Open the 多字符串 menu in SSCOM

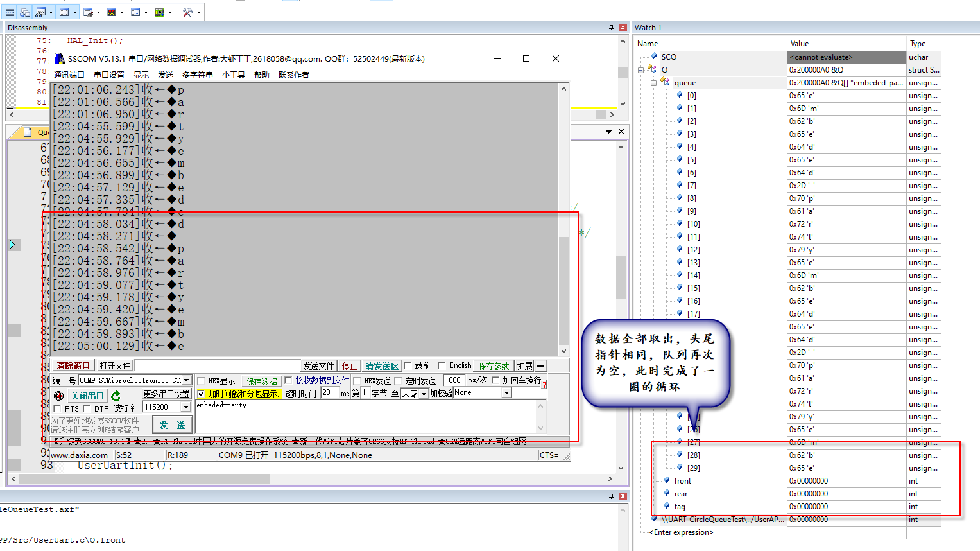(x=198, y=74)
